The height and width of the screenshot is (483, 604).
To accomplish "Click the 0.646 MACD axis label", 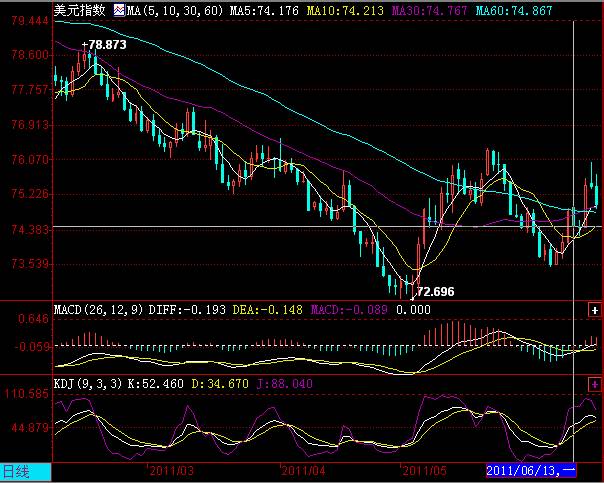I will (33, 319).
